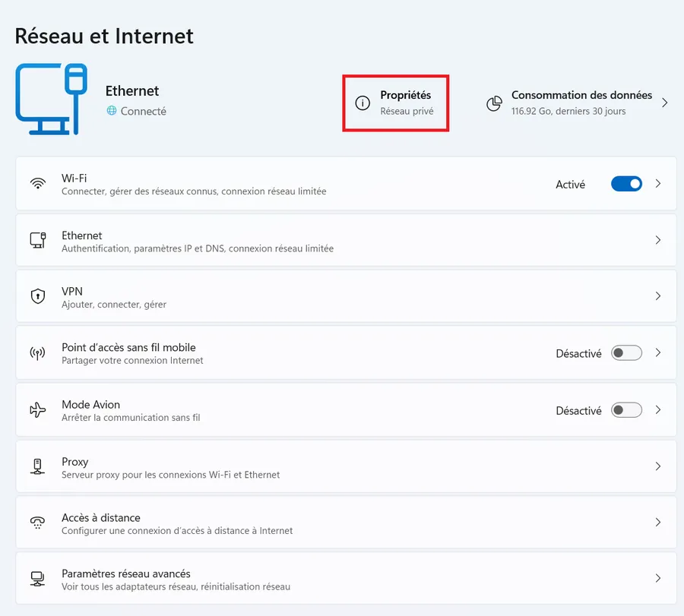
Task: Click the Proxy server icon
Action: (x=37, y=466)
